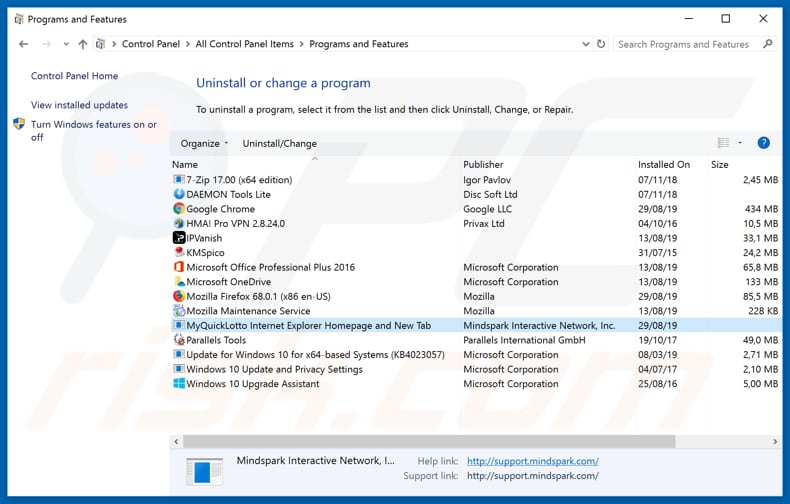Click the Google Chrome icon
This screenshot has width=790, height=504.
coord(178,209)
